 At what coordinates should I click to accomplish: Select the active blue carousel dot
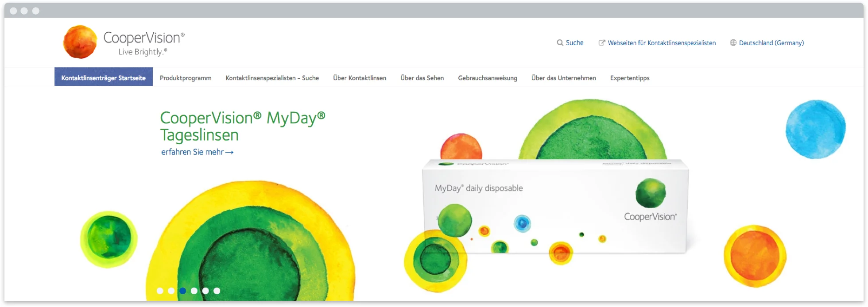point(182,291)
